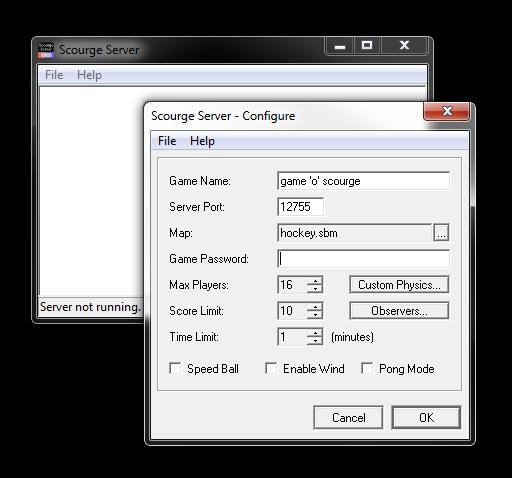Turn on Pong Mode checkbox
Screen dimensions: 512x478
(x=367, y=368)
